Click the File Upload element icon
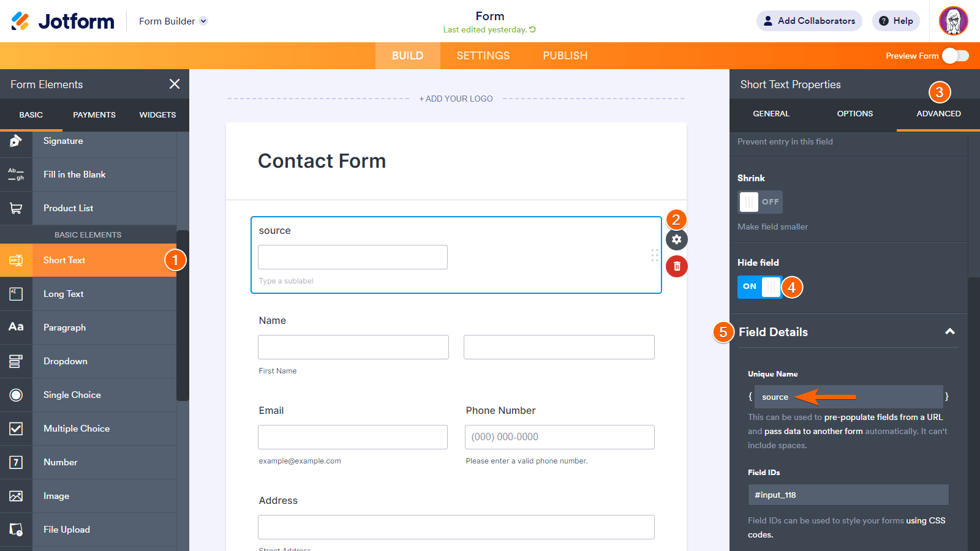The width and height of the screenshot is (980, 551). point(16,530)
